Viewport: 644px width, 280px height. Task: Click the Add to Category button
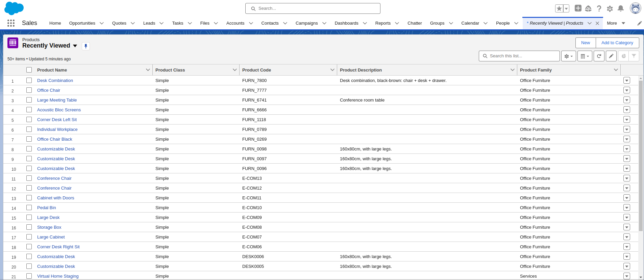pos(617,43)
